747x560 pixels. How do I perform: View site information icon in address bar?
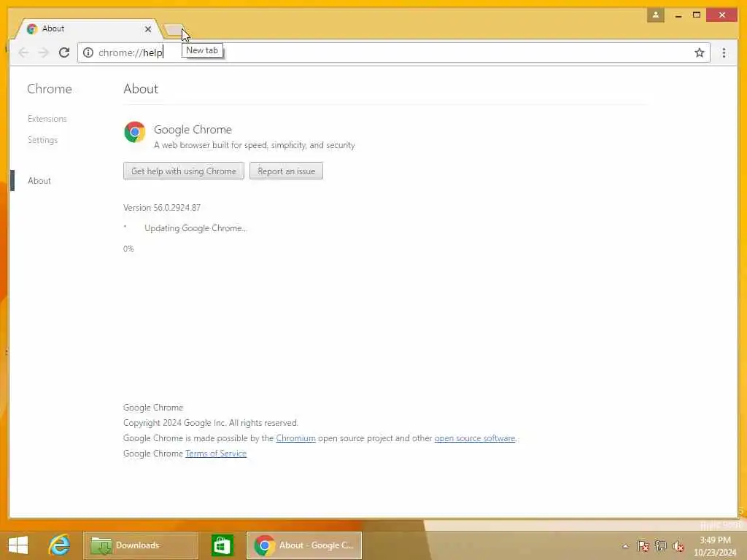[x=88, y=52]
